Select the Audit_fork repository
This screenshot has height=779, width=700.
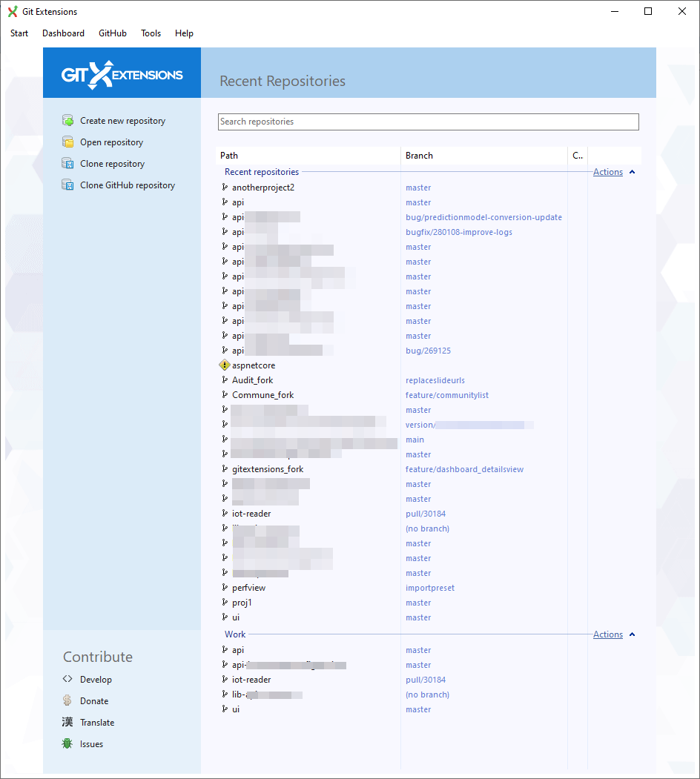[253, 380]
